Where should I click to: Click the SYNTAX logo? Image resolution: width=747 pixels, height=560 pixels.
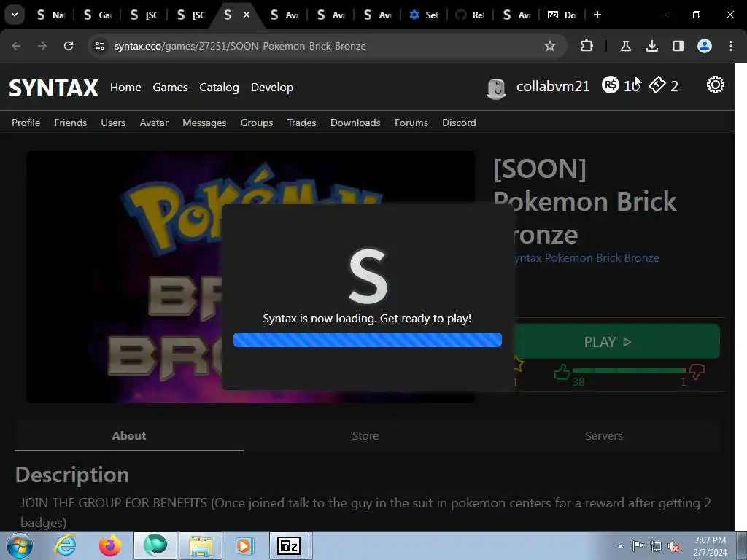[x=53, y=88]
